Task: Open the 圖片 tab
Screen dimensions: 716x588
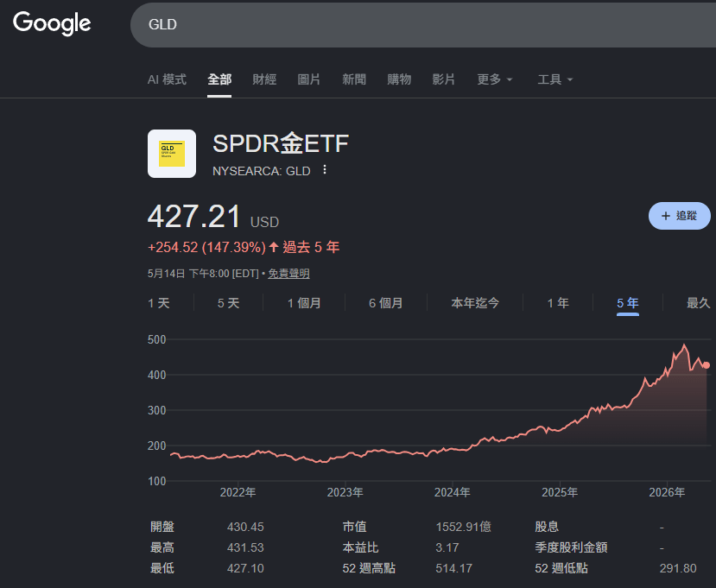Action: click(308, 79)
